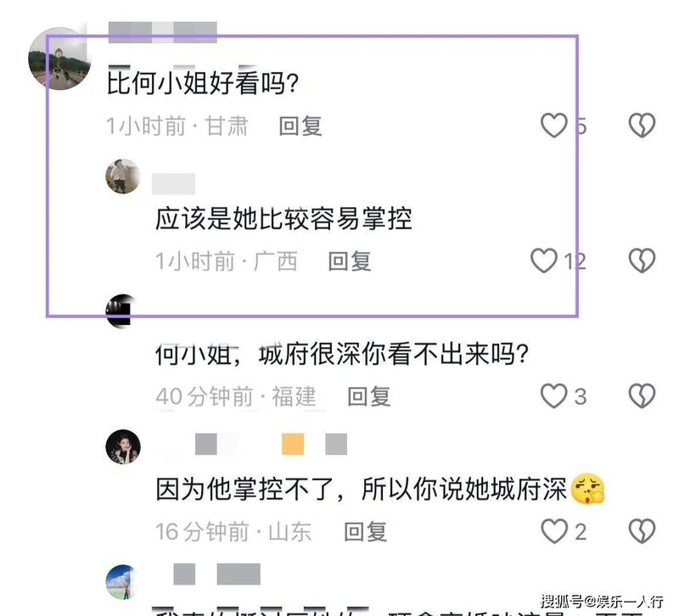The width and height of the screenshot is (679, 616).
Task: Dislike the 福建 comment via broken heart
Action: [x=642, y=396]
